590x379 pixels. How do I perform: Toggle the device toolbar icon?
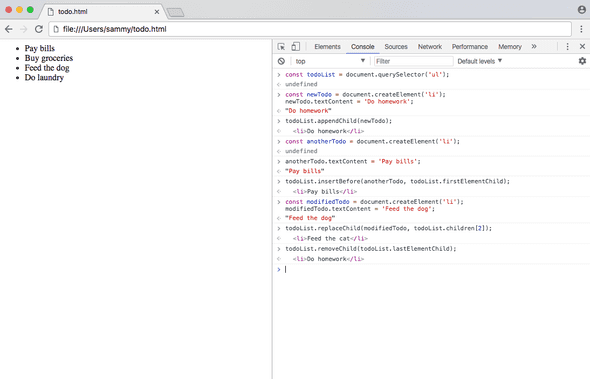296,47
